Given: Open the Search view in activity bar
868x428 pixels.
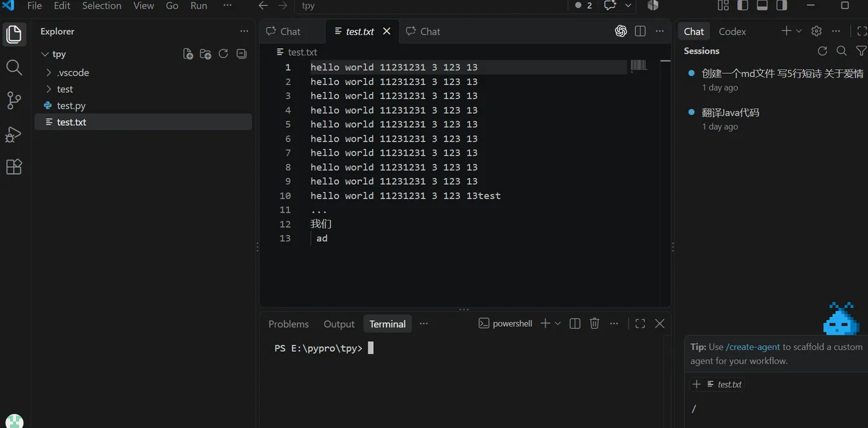Looking at the screenshot, I should click(14, 67).
